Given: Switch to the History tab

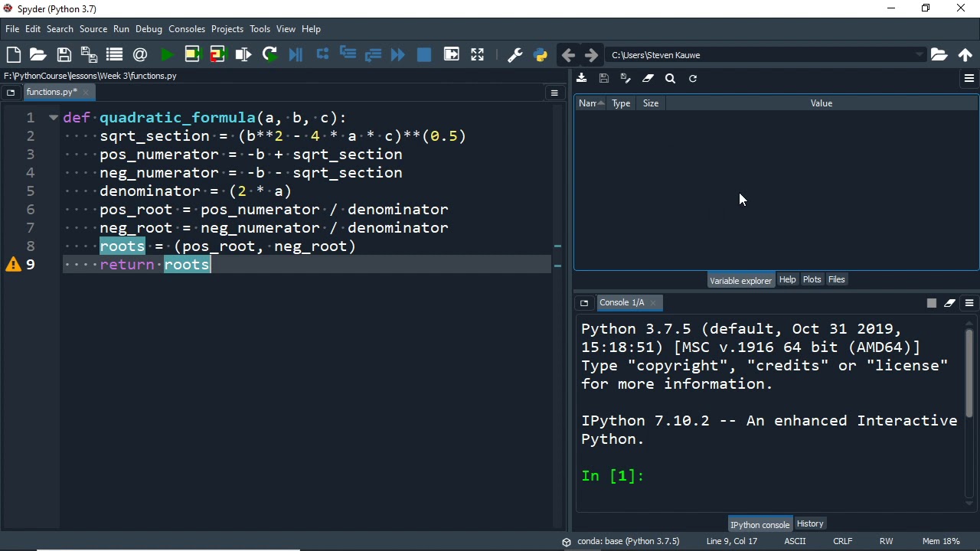Looking at the screenshot, I should pyautogui.click(x=810, y=524).
